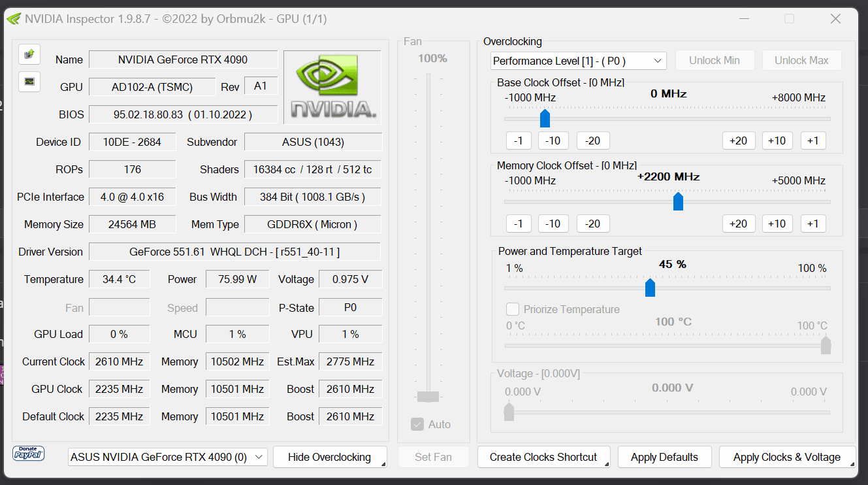
Task: Click the Apply Defaults button
Action: click(664, 457)
